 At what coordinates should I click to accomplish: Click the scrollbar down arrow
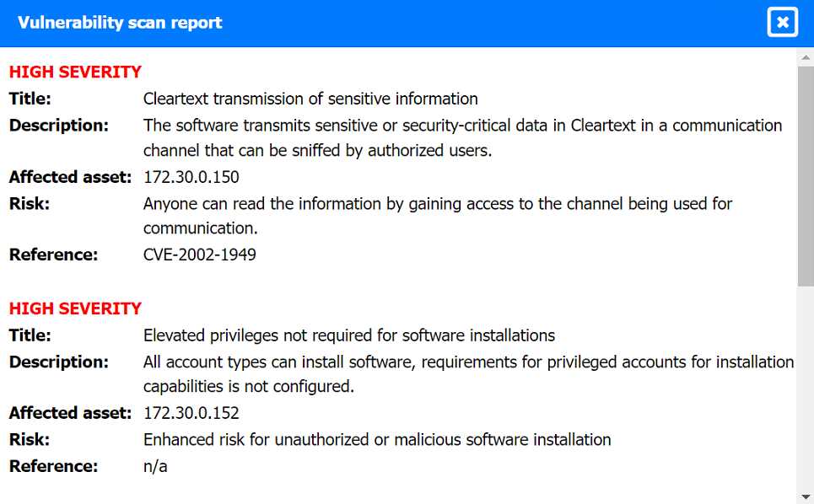[x=806, y=496]
